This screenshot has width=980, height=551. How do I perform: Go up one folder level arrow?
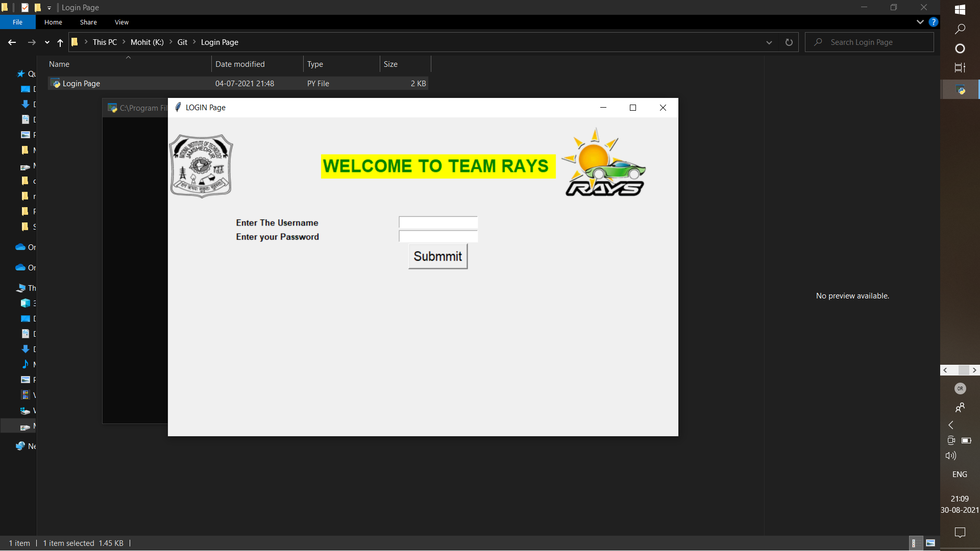click(x=60, y=42)
